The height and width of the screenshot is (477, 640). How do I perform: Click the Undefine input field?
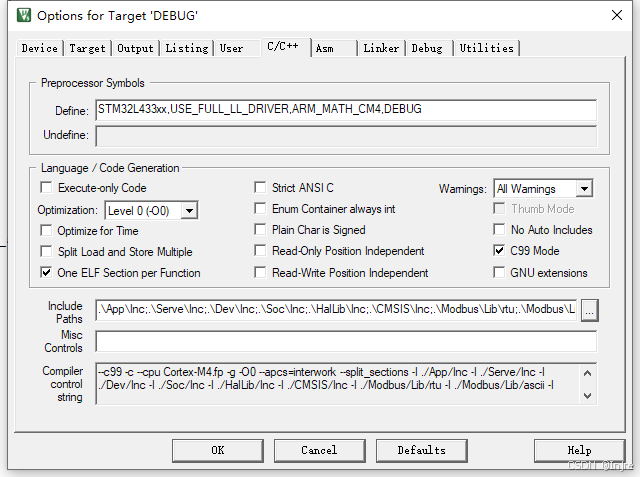coord(346,136)
